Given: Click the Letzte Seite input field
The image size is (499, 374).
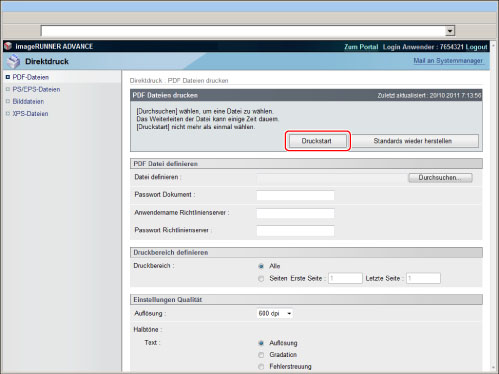Looking at the screenshot, I should (x=423, y=278).
